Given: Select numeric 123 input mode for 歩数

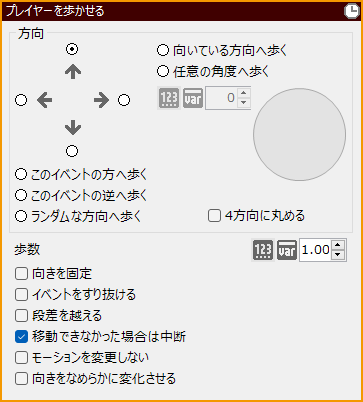Looking at the screenshot, I should tap(263, 250).
